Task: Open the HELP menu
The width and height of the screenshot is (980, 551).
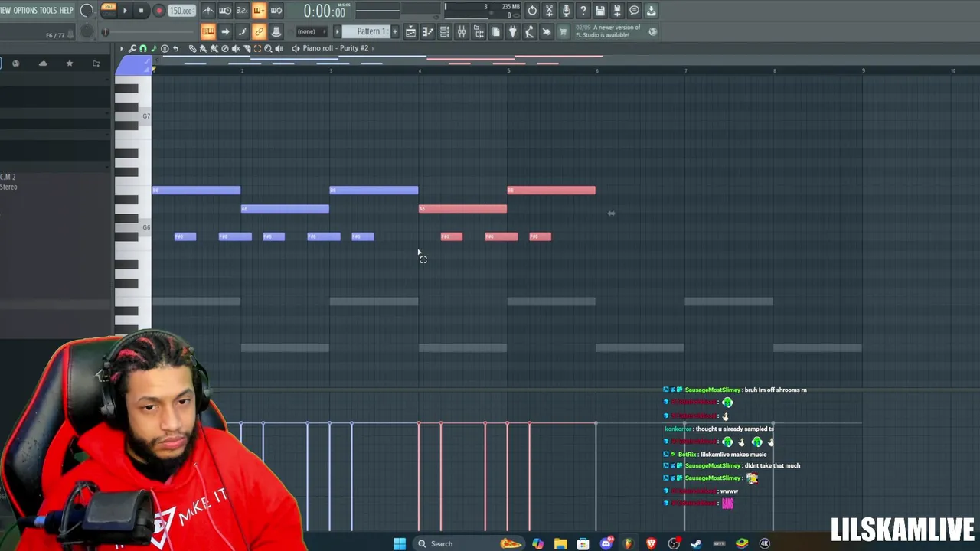Action: pyautogui.click(x=67, y=11)
